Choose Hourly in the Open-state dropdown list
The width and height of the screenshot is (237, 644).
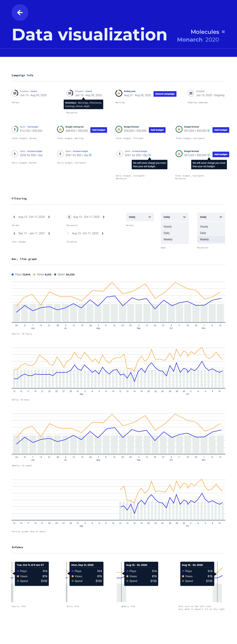pos(168,227)
